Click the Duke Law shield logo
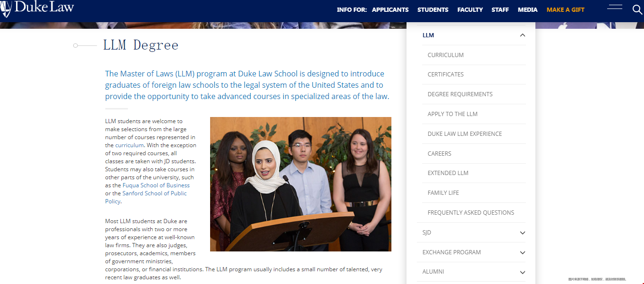 click(6, 8)
